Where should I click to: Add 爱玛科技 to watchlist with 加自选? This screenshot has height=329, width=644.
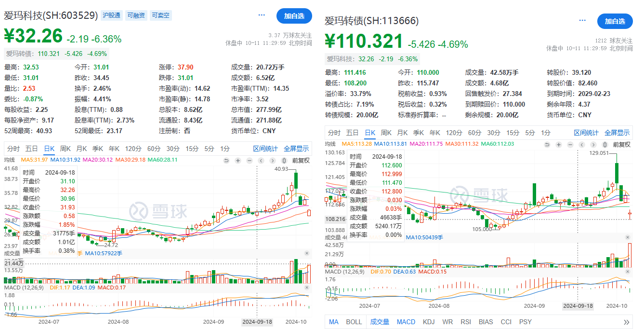click(294, 16)
